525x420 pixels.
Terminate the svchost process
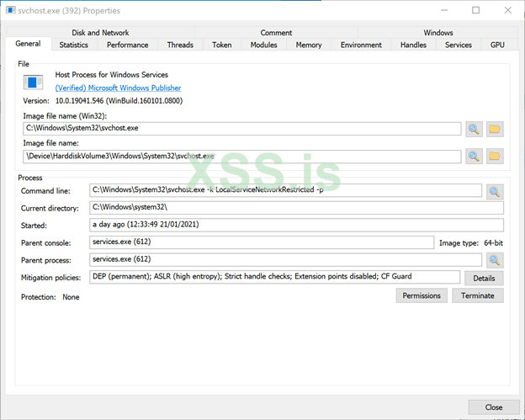[477, 295]
